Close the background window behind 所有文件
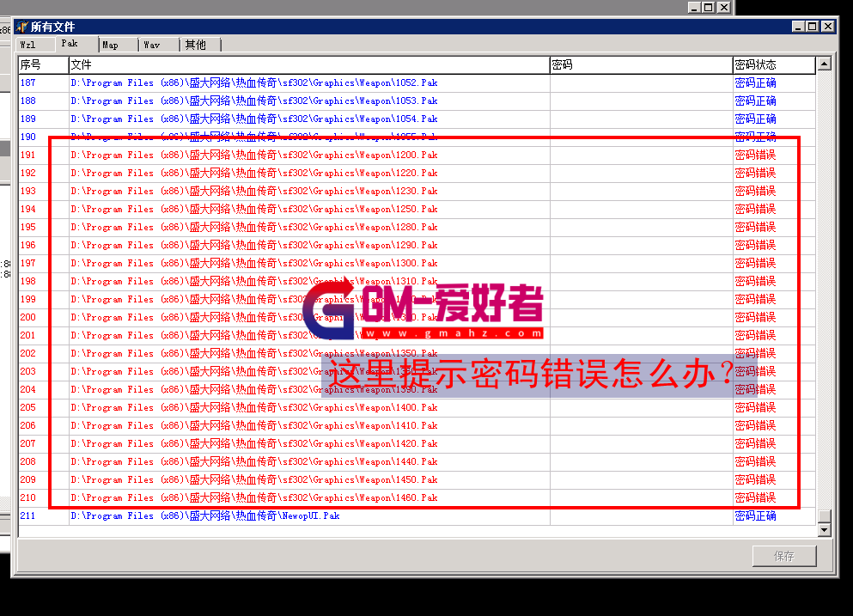Screen dimensions: 853x616 [724, 7]
